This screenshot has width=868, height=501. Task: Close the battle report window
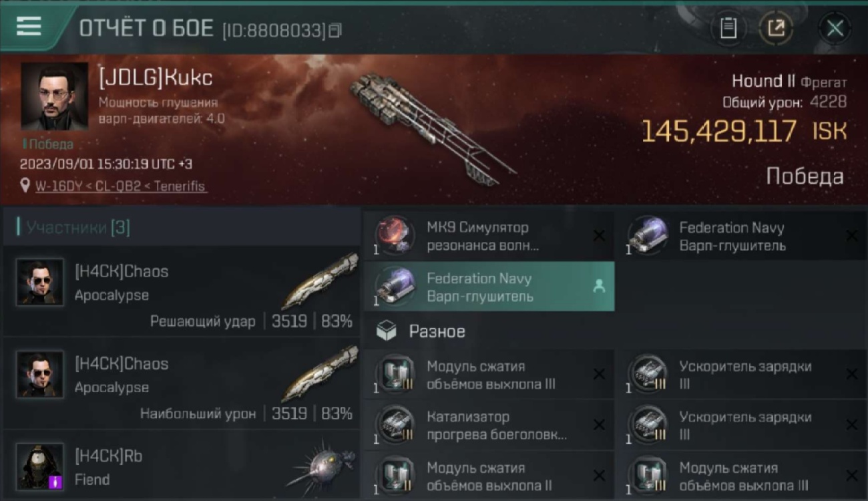[x=835, y=28]
